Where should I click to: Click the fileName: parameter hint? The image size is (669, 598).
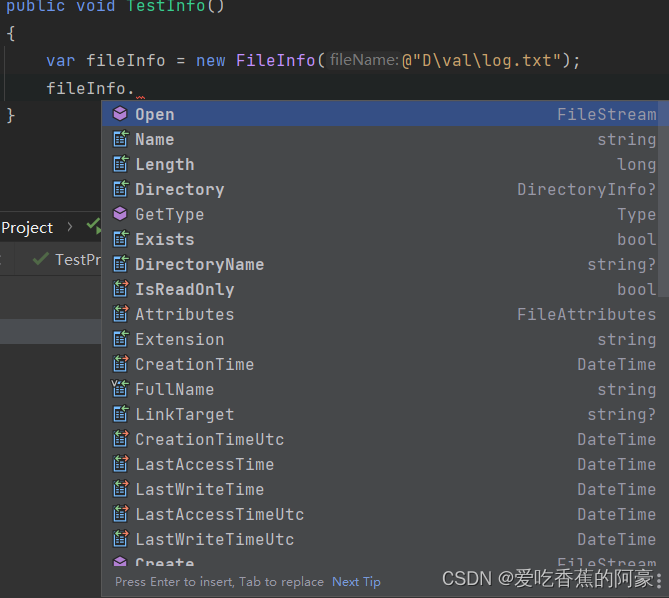(x=364, y=60)
